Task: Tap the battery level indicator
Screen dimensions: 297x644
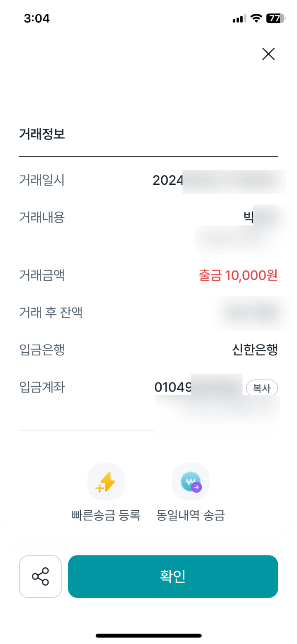Action: click(x=275, y=18)
